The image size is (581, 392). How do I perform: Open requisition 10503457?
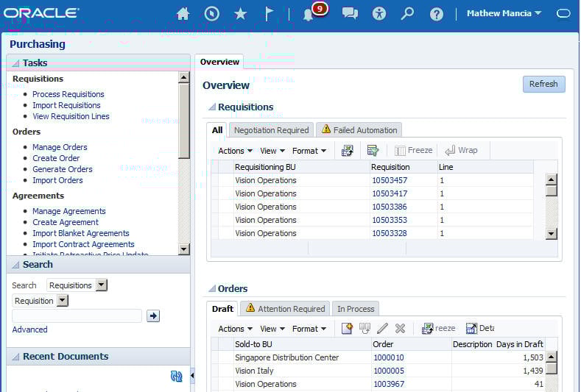pos(390,180)
